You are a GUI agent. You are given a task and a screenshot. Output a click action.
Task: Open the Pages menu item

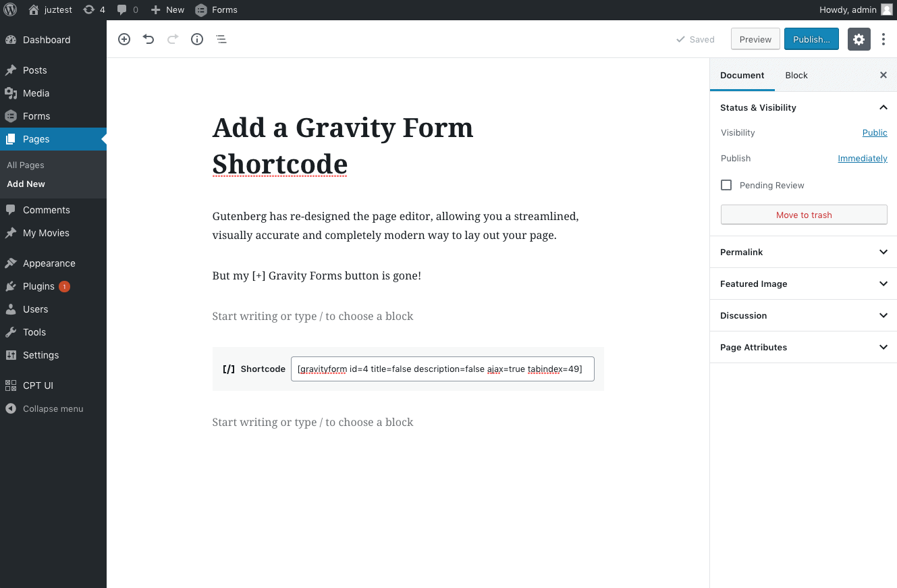click(53, 139)
